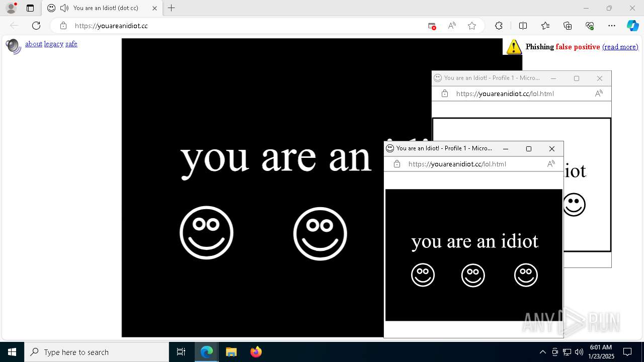Click Read aloud icon in front popup
Screen dimensions: 644x362
(551, 164)
